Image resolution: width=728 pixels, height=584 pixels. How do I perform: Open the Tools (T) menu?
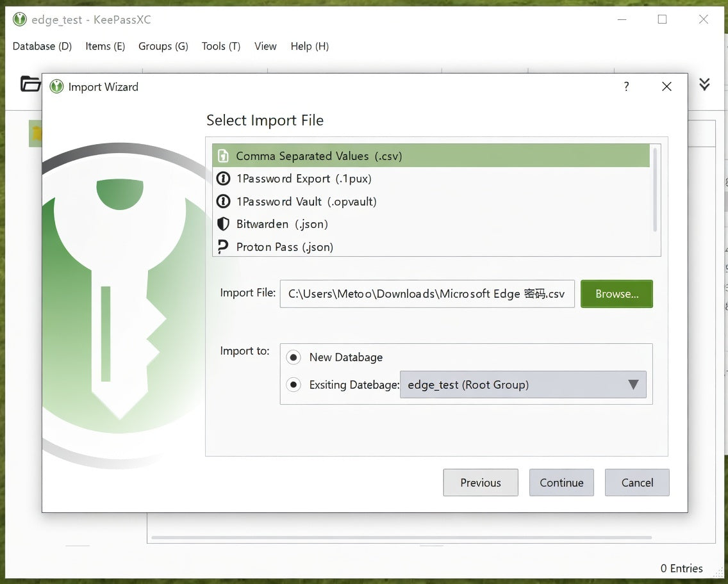221,46
